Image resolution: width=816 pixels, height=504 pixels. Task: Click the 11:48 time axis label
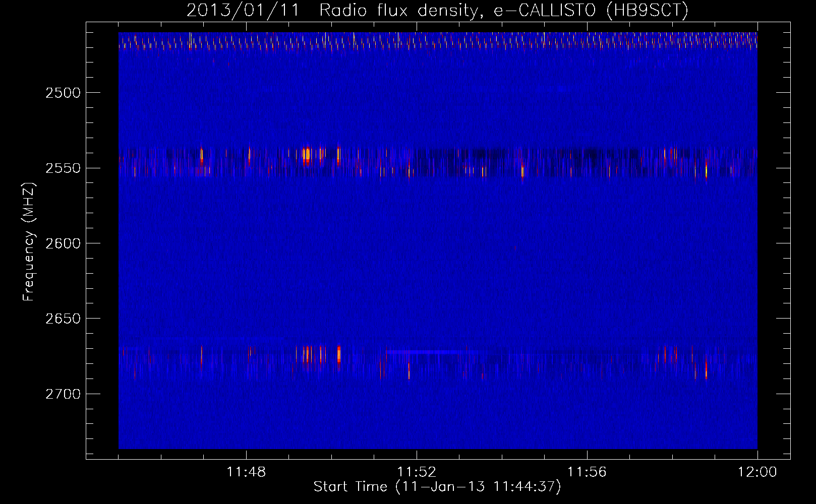coord(246,472)
